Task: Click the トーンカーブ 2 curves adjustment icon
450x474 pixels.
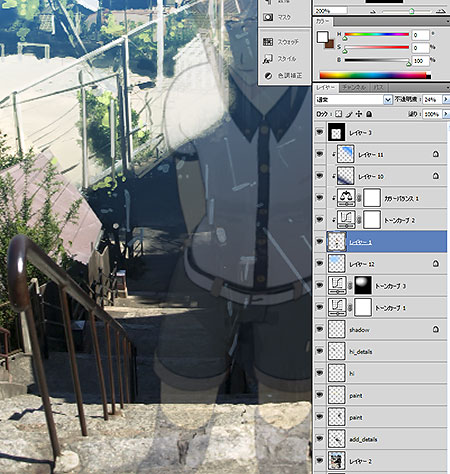Action: tap(346, 220)
